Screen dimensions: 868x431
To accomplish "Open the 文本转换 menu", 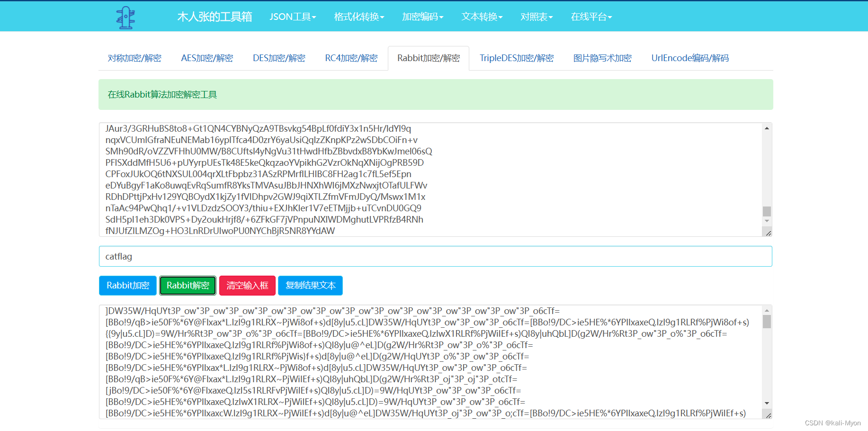I will click(x=481, y=16).
